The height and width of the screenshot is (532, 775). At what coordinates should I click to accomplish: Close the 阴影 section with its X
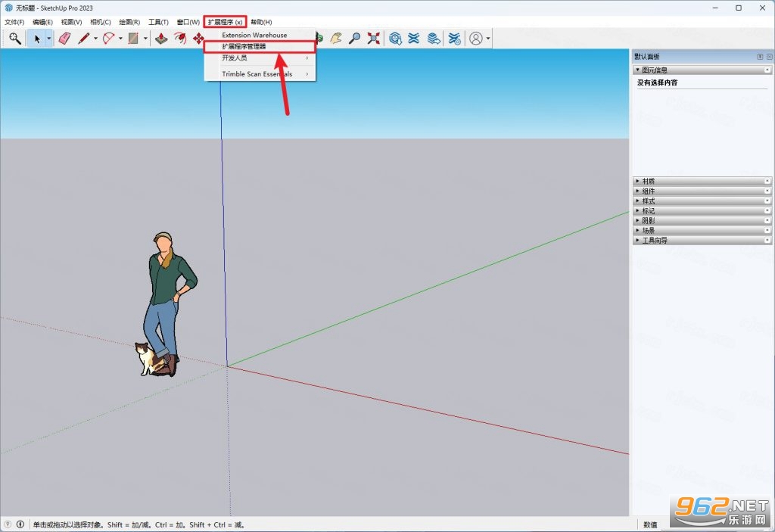767,220
